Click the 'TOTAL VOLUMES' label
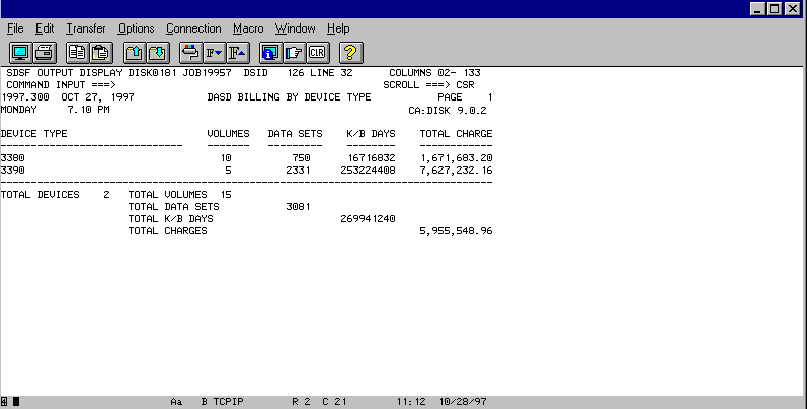Screen dimensions: 807x409 [168, 194]
